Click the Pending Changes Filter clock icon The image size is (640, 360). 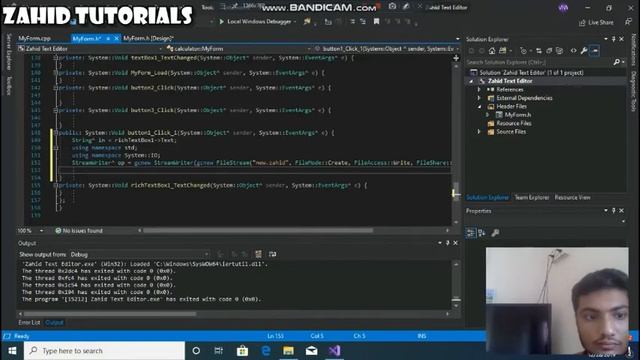click(524, 51)
